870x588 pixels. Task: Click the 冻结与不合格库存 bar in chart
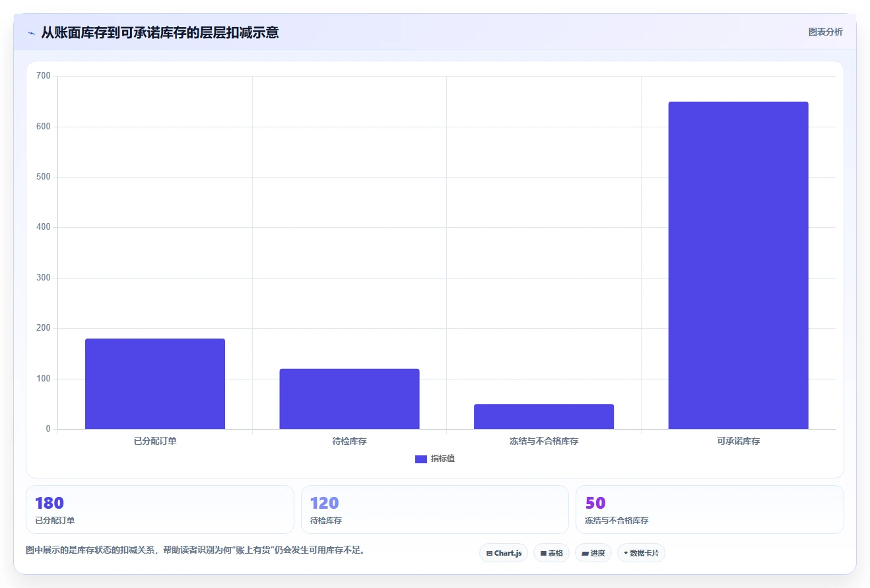[544, 416]
